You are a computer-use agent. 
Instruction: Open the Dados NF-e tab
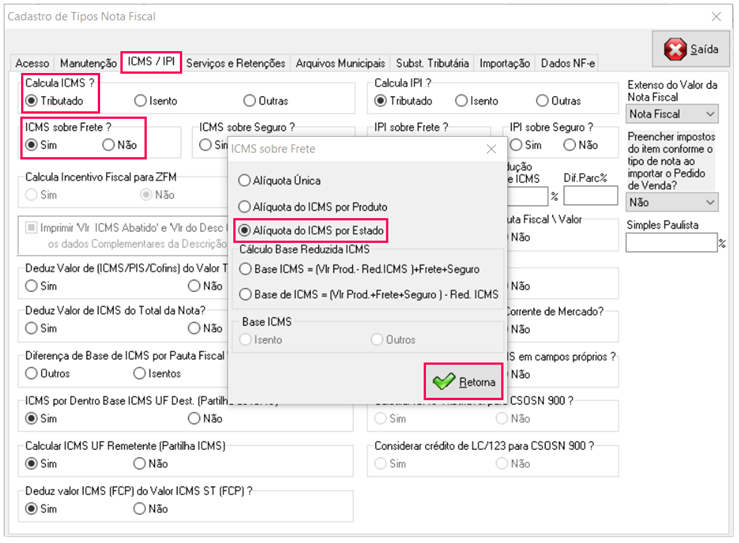coord(568,63)
